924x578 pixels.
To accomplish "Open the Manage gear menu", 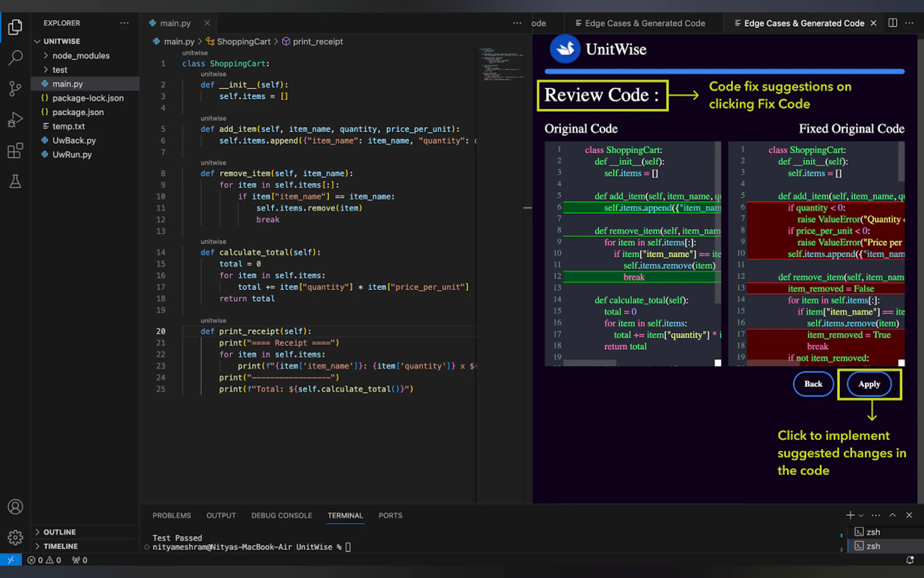I will coord(15,538).
